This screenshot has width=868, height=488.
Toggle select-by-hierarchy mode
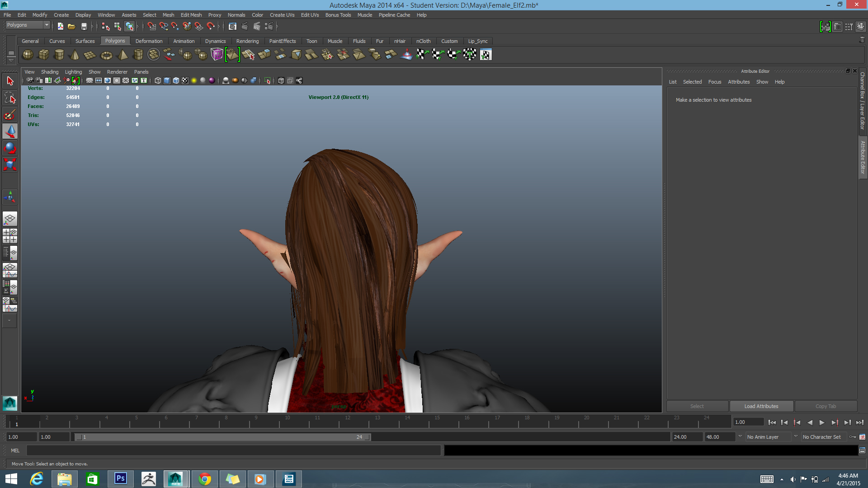tap(106, 26)
